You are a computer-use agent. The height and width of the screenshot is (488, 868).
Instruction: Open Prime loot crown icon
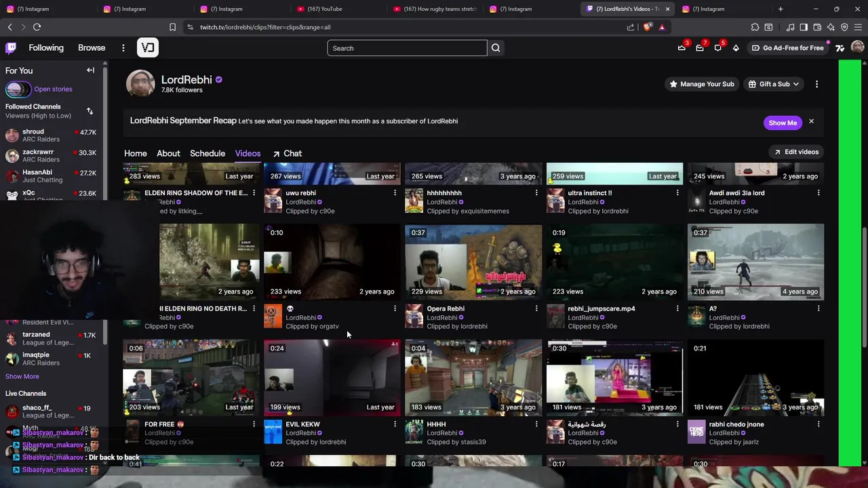682,48
